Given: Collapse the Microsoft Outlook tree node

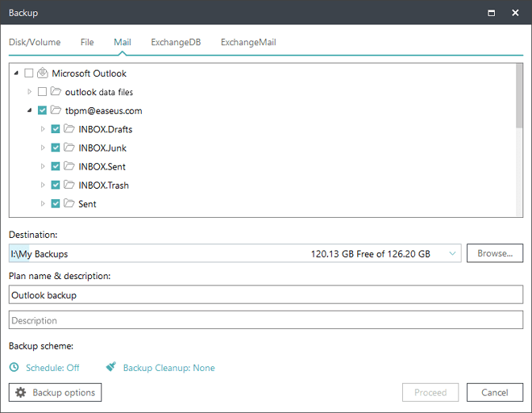Looking at the screenshot, I should (x=16, y=73).
